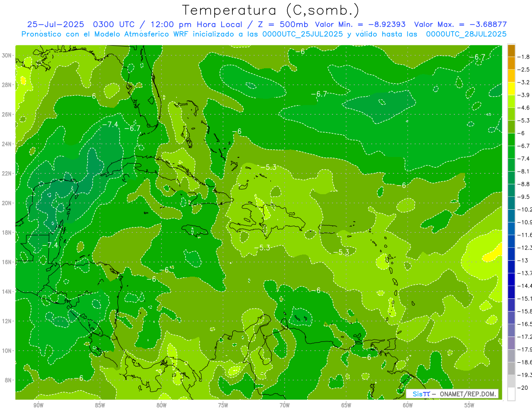The width and height of the screenshot is (532, 411).
Task: Click the -9.5 colorbar scale label
Action: tap(524, 196)
